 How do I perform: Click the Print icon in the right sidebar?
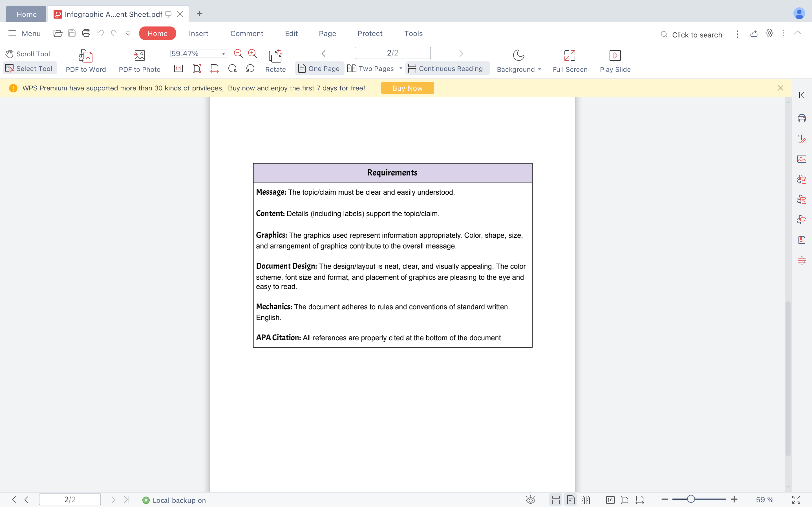[802, 118]
